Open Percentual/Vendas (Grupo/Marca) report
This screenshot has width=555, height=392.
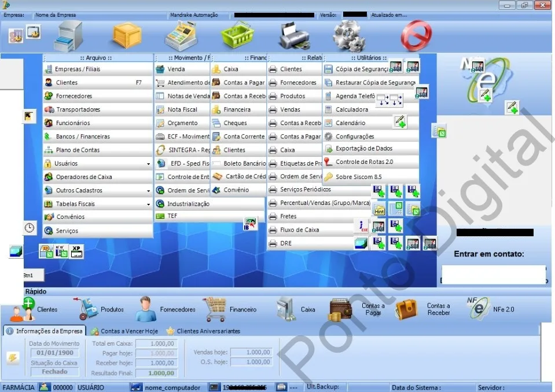318,203
